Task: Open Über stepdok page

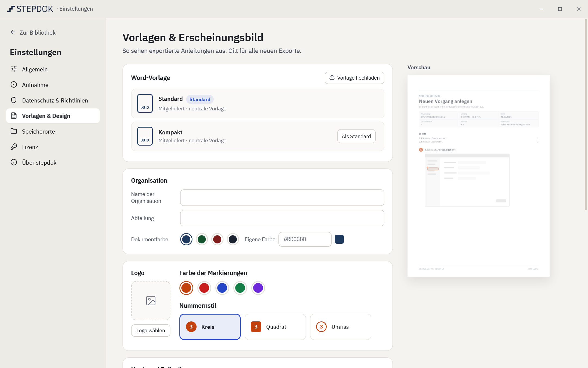Action: (53, 162)
